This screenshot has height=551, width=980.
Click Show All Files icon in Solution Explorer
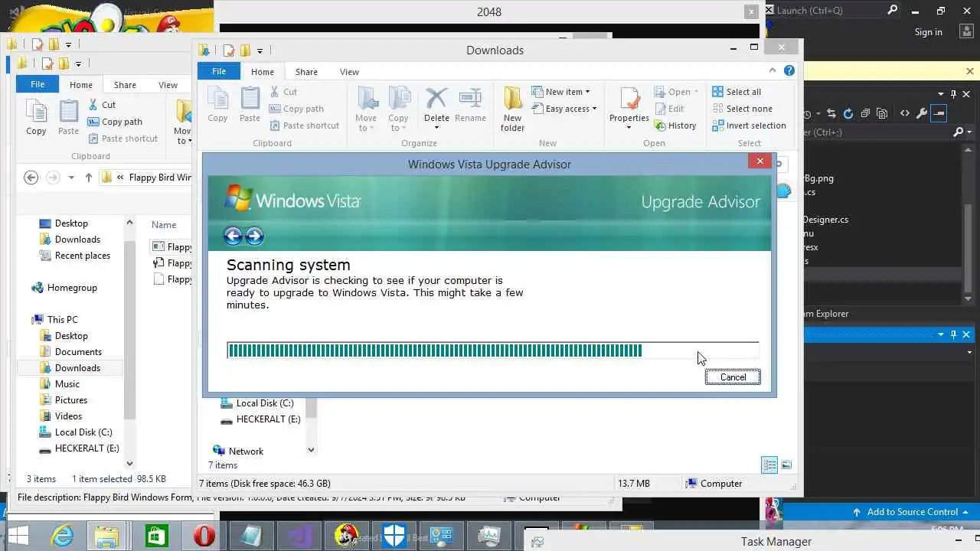(881, 113)
